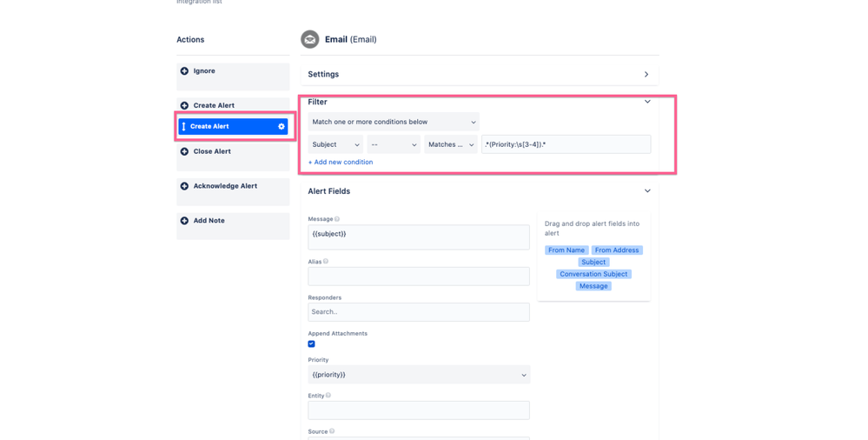The height and width of the screenshot is (440, 868).
Task: Click Add new condition link
Action: pyautogui.click(x=341, y=162)
